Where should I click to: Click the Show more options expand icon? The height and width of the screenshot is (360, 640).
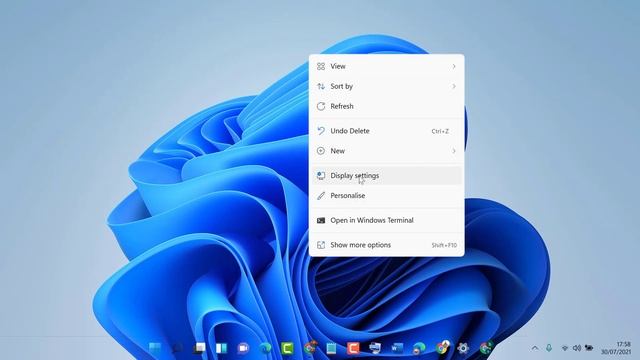(x=321, y=245)
